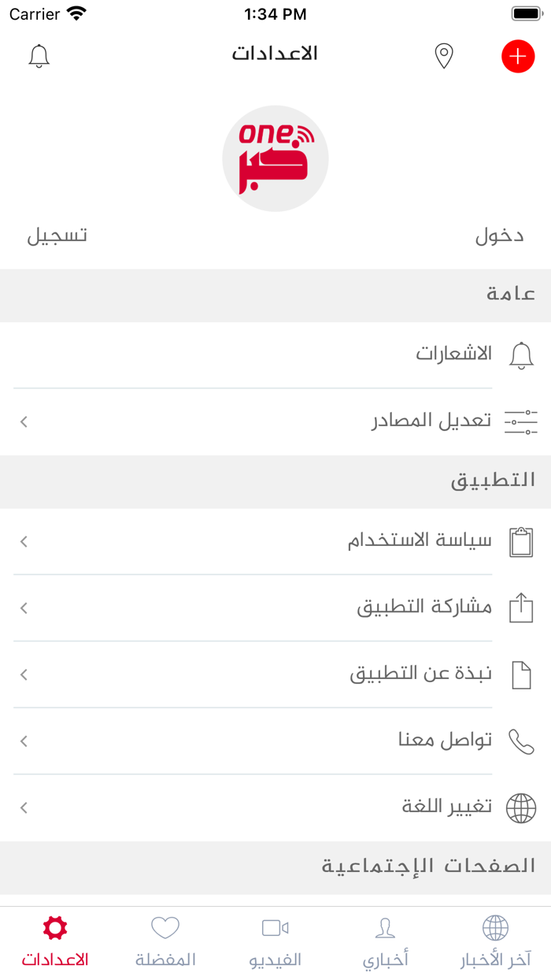This screenshot has height=980, width=551.
Task: Open notifications via the bell icon top left
Action: tap(39, 56)
